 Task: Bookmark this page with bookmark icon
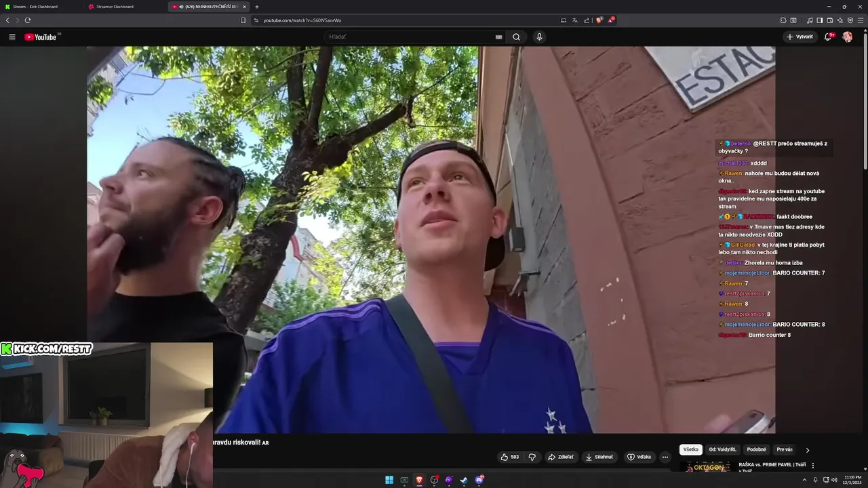click(243, 20)
